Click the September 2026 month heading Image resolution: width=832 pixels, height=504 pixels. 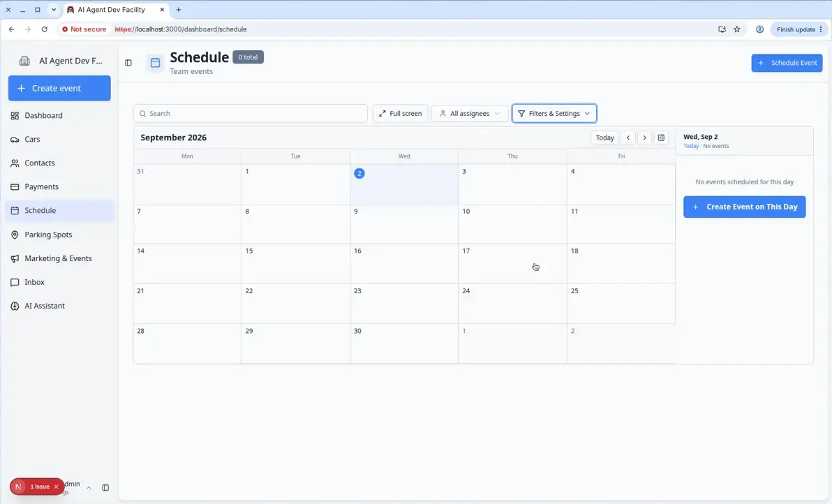[x=174, y=138]
